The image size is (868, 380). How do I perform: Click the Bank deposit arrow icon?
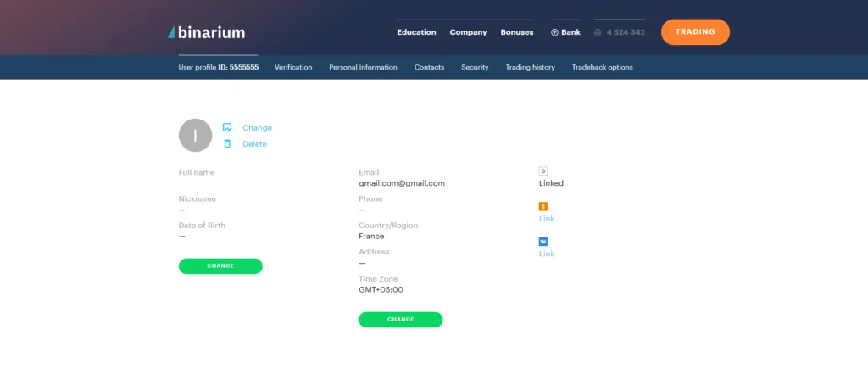(x=554, y=32)
